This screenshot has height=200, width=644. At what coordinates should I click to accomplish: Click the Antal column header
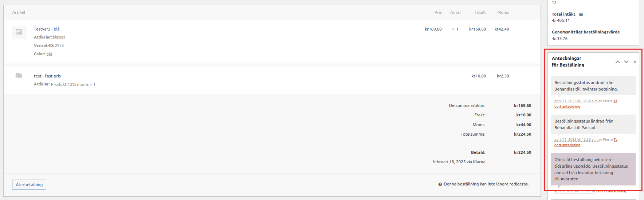455,12
